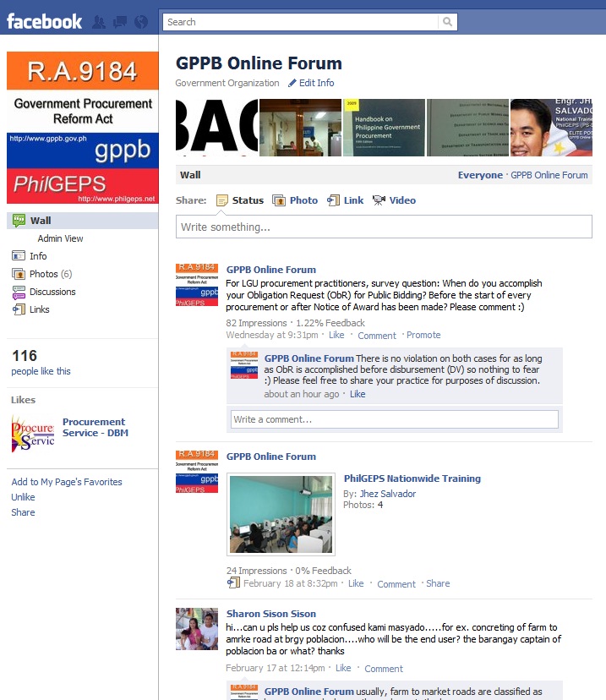The image size is (606, 700).
Task: Click Comment on the ObR survey post
Action: (x=377, y=336)
